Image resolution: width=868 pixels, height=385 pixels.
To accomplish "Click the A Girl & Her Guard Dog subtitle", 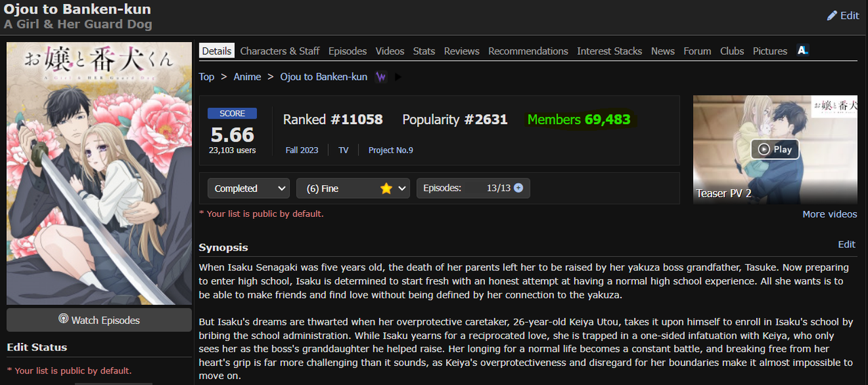I will [78, 24].
